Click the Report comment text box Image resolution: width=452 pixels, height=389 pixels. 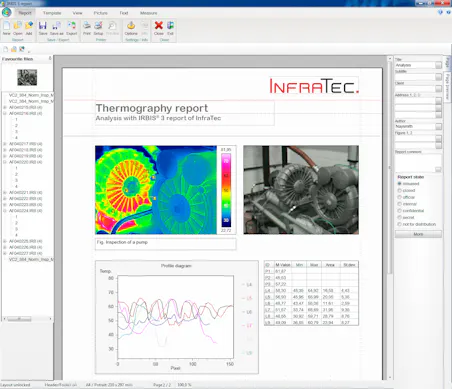418,163
